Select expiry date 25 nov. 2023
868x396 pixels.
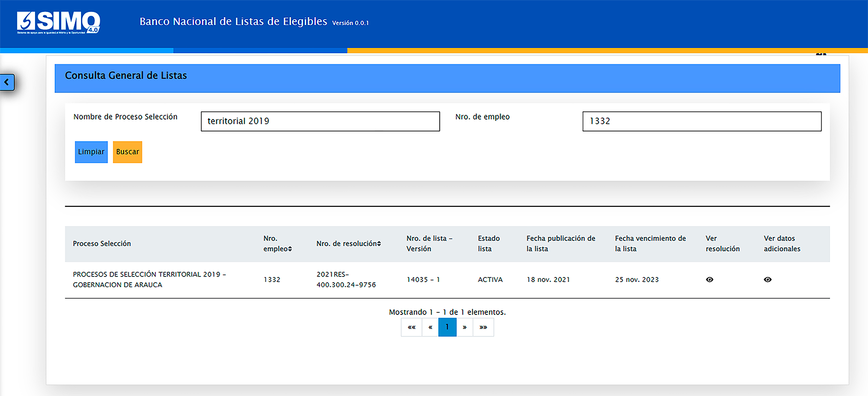(x=637, y=280)
